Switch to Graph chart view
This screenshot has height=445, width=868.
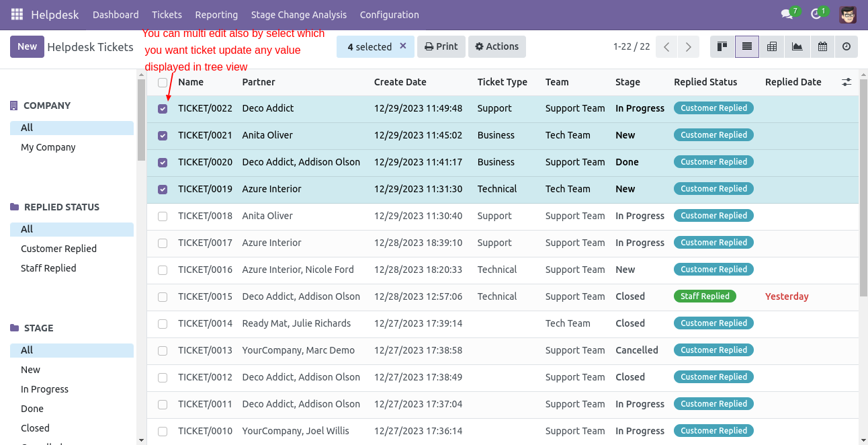click(x=797, y=46)
